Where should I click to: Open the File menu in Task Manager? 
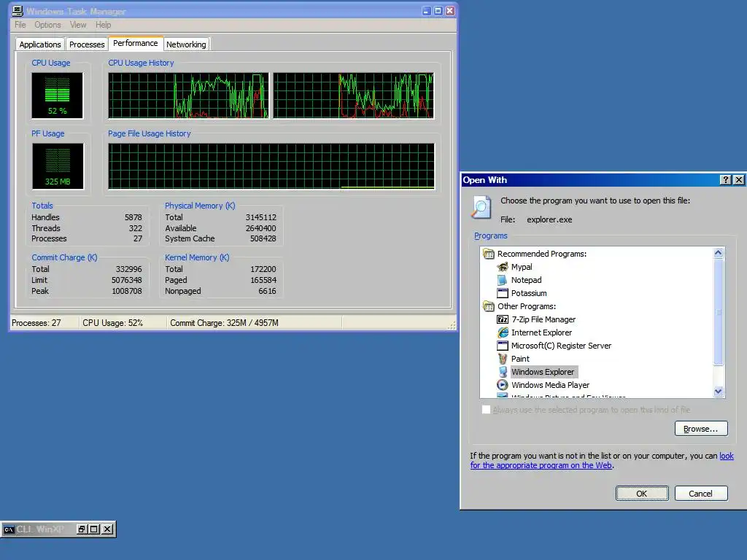point(20,25)
